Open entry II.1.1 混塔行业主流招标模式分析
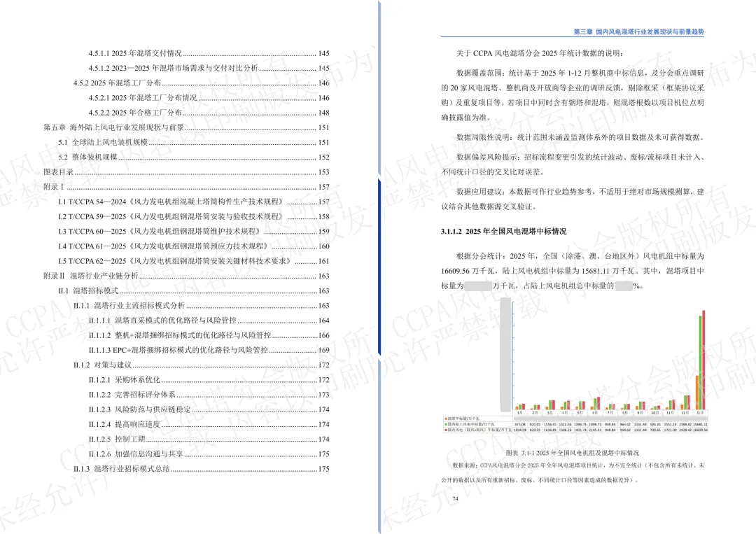The height and width of the screenshot is (534, 756). tap(202, 306)
